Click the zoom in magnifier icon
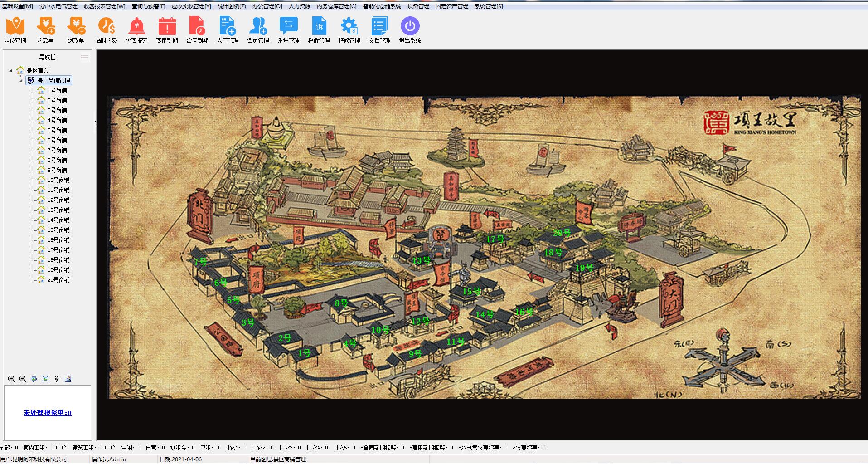Viewport: 868px width, 464px height. pos(11,379)
